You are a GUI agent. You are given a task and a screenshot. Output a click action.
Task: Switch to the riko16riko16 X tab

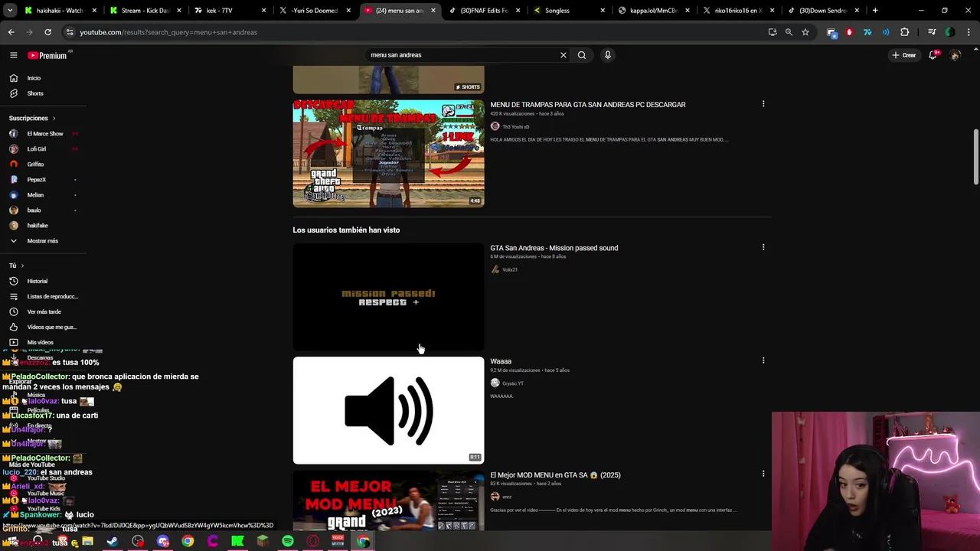click(737, 11)
